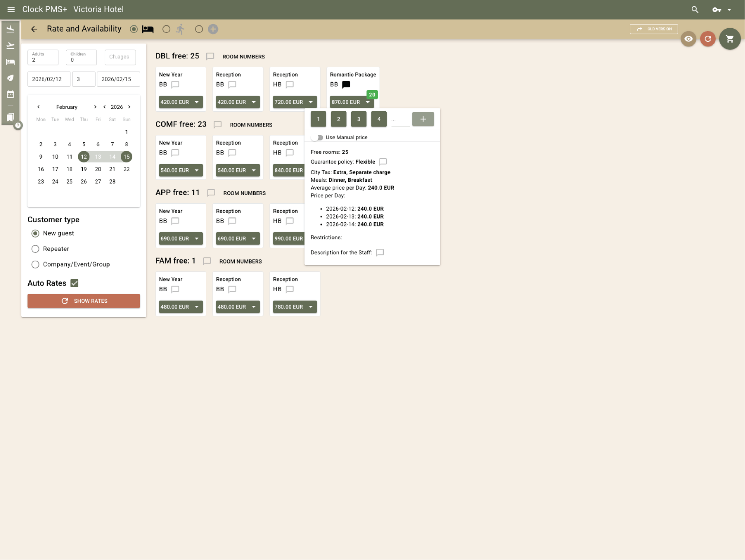Click the shopping cart icon
Viewport: 745px width, 560px height.
[730, 39]
